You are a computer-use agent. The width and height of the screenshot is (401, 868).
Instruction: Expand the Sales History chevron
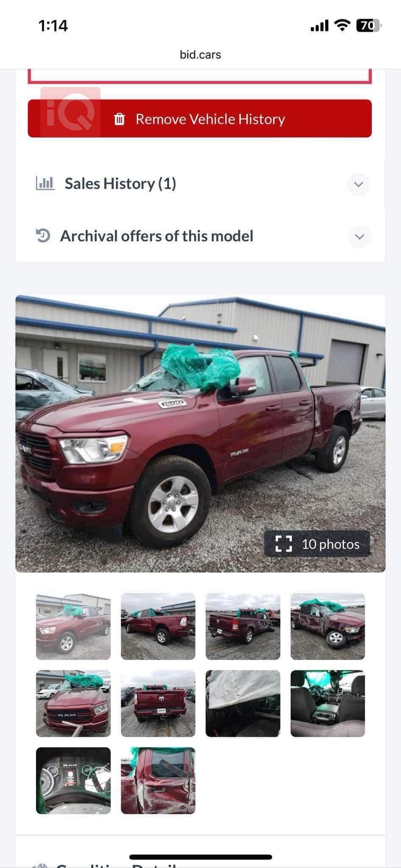click(x=359, y=184)
